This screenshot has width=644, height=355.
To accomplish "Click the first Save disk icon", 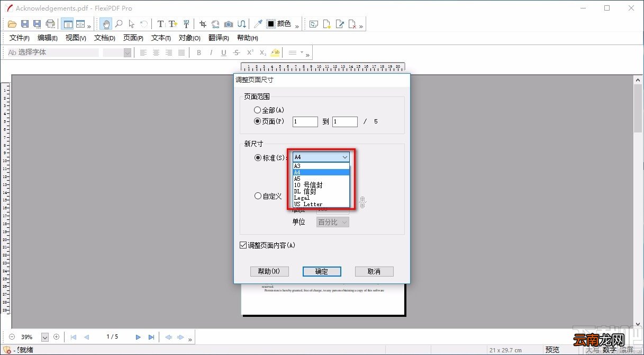I will point(25,24).
